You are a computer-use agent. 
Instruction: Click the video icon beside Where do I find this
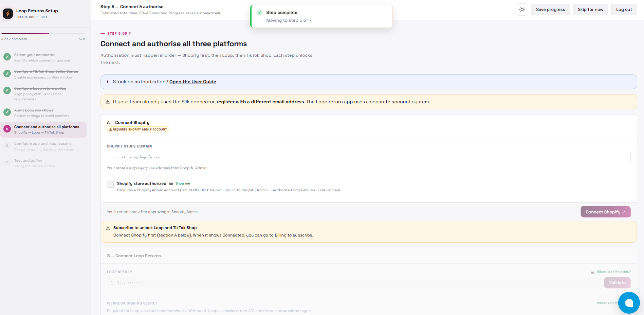592,272
